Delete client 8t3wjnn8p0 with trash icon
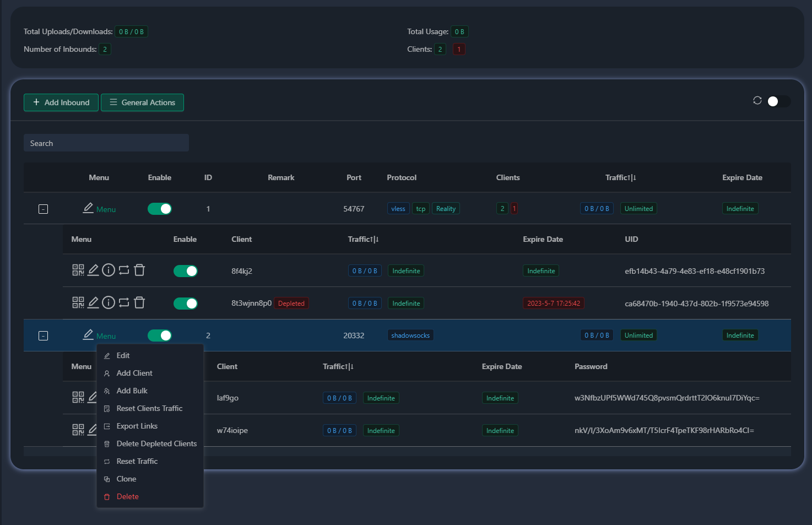Viewport: 812px width, 525px height. click(139, 302)
